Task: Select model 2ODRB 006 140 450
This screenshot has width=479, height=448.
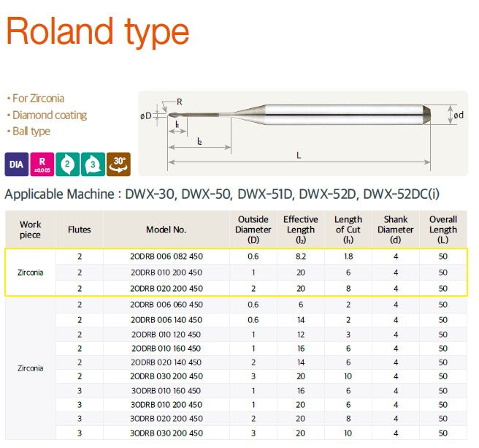Action: tap(166, 320)
